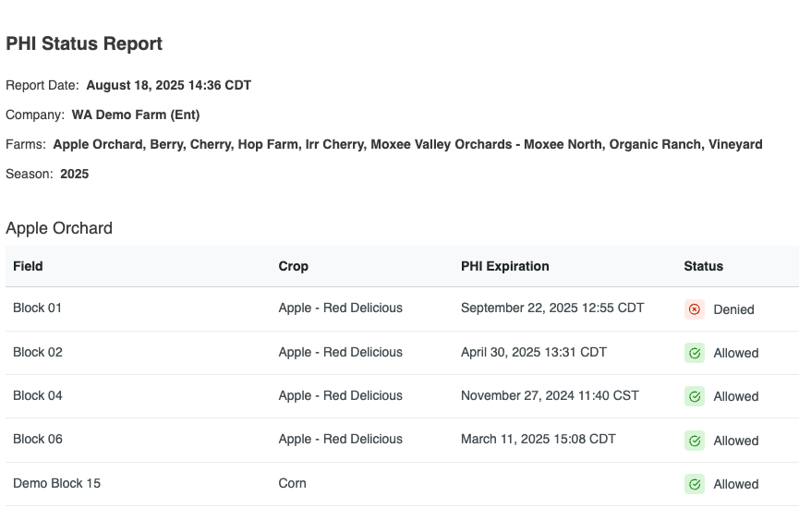This screenshot has height=532, width=799.
Task: Click the green Allowed icon for Block 04
Action: (x=694, y=396)
